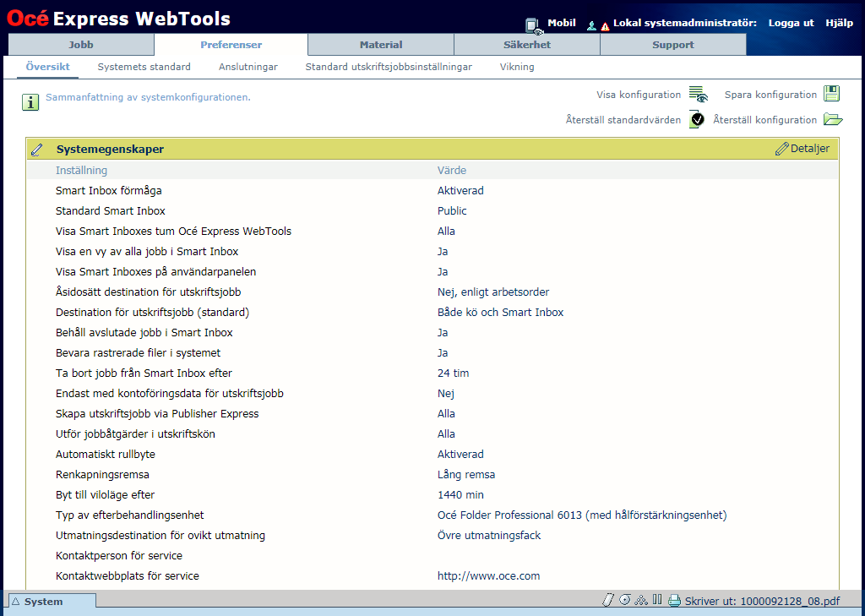Click the pencil icon next to Detaljer
865x616 pixels.
(781, 149)
